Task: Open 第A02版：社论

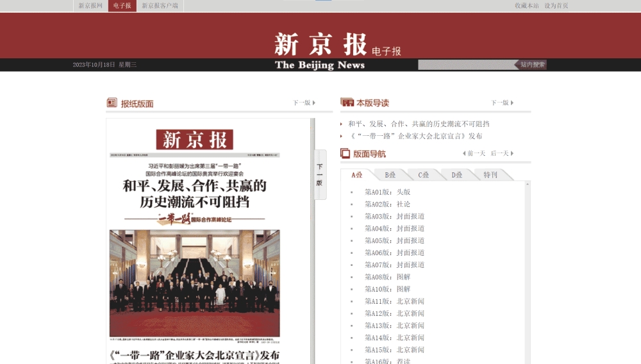Action: [x=388, y=204]
